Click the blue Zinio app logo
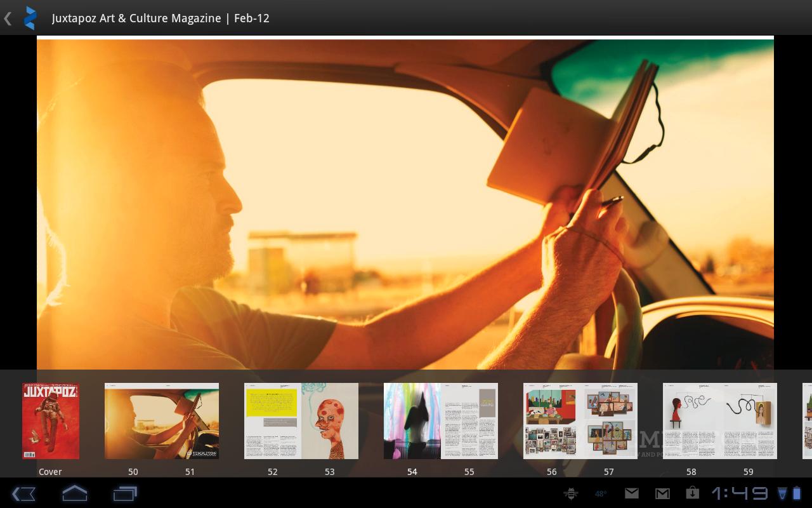The height and width of the screenshot is (508, 812). pyautogui.click(x=29, y=18)
